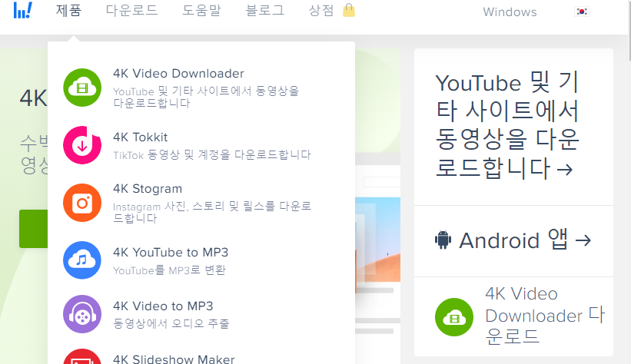Open the 4K Slideshow Maker link
Screen dimensions: 631x364
(174, 359)
